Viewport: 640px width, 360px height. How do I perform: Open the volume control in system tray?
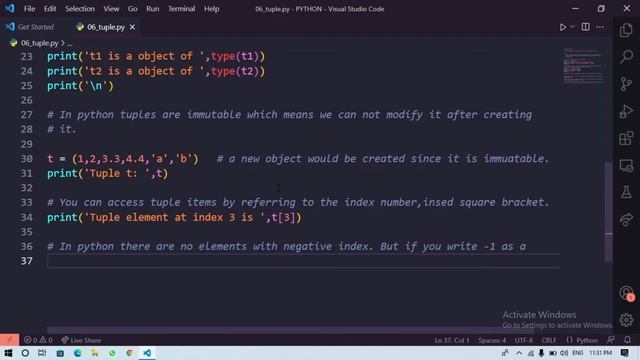click(564, 353)
